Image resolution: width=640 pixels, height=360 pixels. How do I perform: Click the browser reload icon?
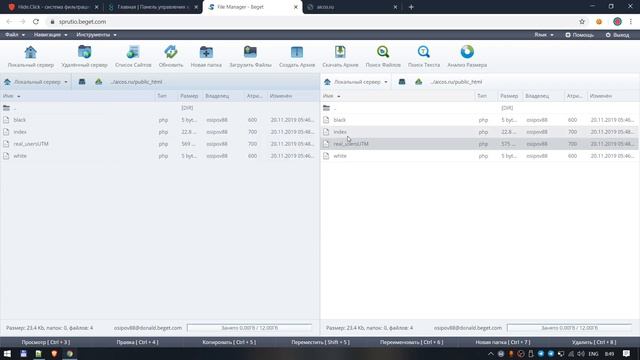[x=36, y=22]
